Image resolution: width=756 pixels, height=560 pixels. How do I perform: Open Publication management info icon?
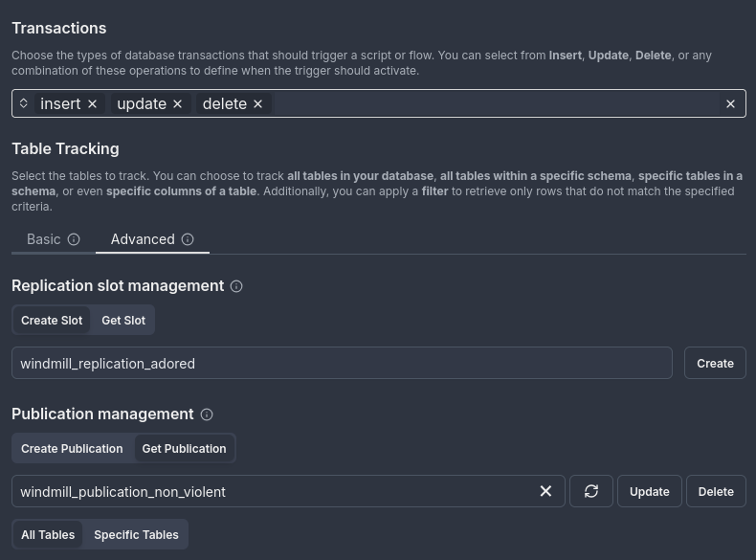(207, 414)
